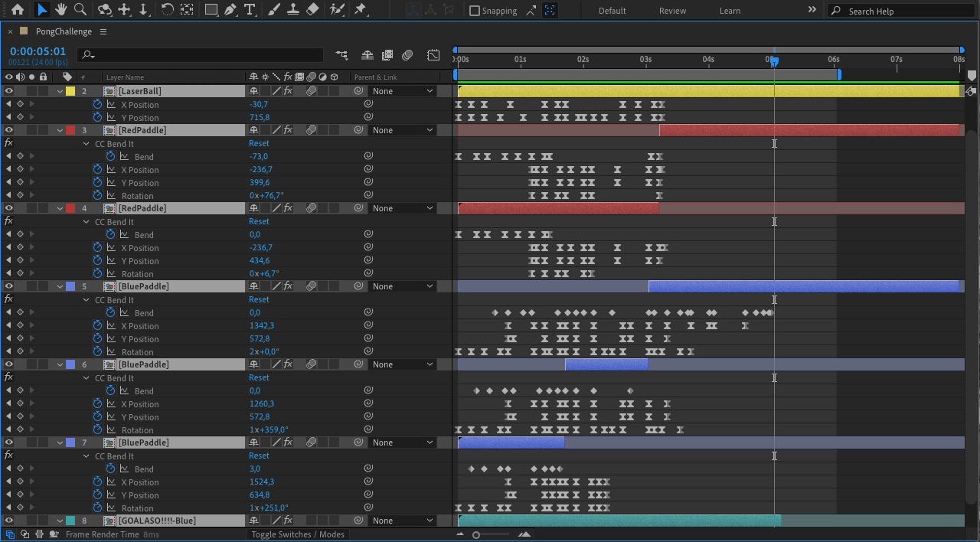Select the Selection tool arrow

coord(42,10)
